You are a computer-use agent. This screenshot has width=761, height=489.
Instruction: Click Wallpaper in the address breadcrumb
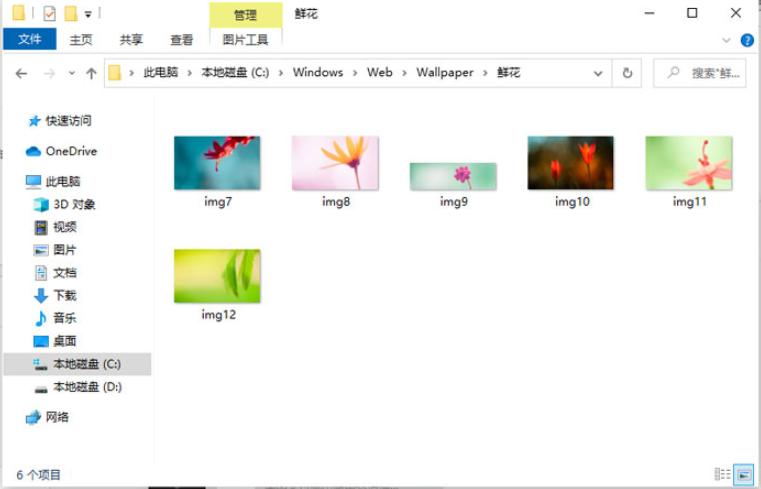[x=445, y=73]
